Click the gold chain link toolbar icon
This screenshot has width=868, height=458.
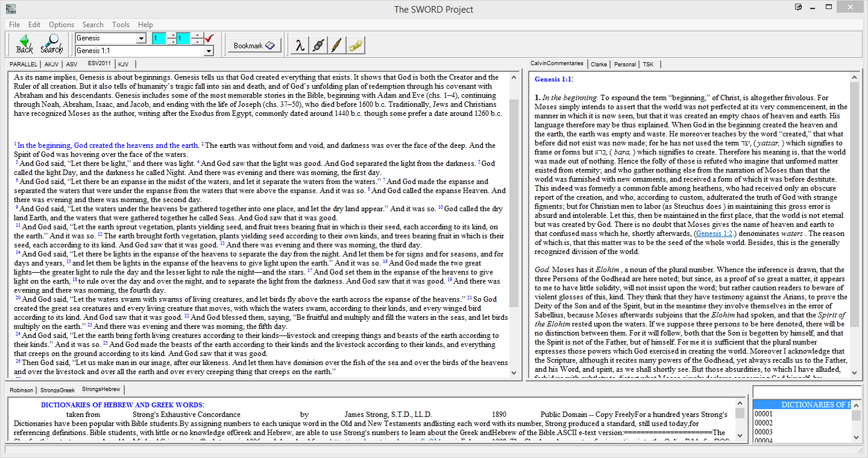click(355, 45)
